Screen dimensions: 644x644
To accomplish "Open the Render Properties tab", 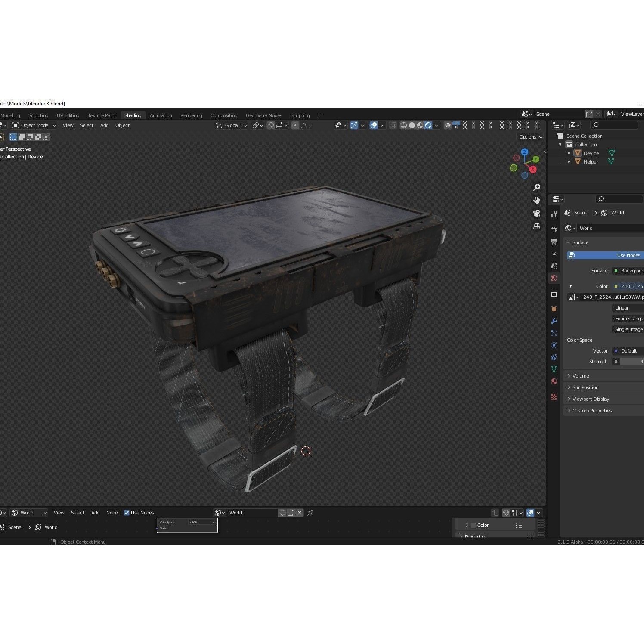I will (554, 230).
